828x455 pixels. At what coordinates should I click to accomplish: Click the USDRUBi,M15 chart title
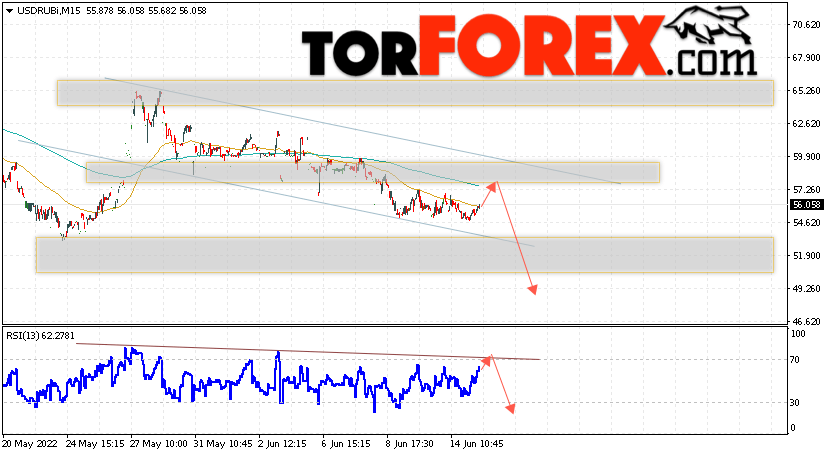click(x=49, y=11)
